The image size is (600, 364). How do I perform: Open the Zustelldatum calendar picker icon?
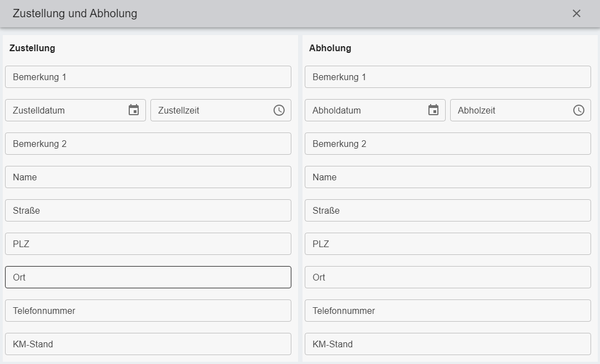pyautogui.click(x=134, y=110)
